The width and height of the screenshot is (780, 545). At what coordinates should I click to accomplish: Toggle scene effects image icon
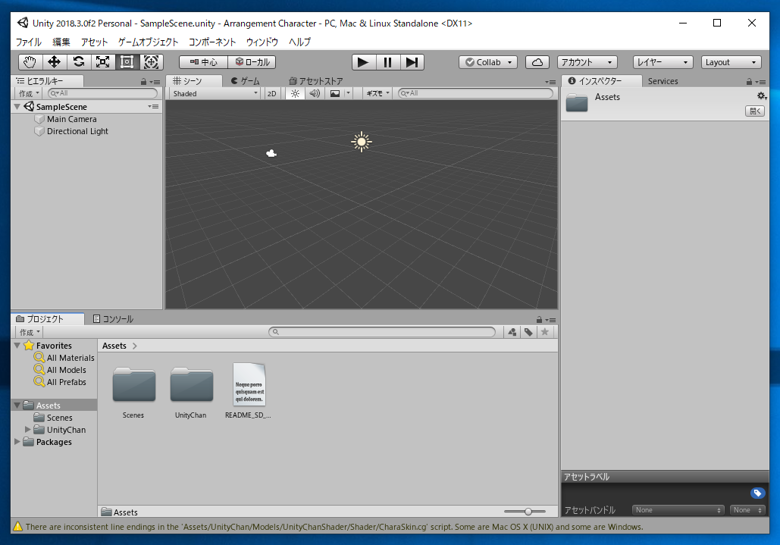click(335, 93)
